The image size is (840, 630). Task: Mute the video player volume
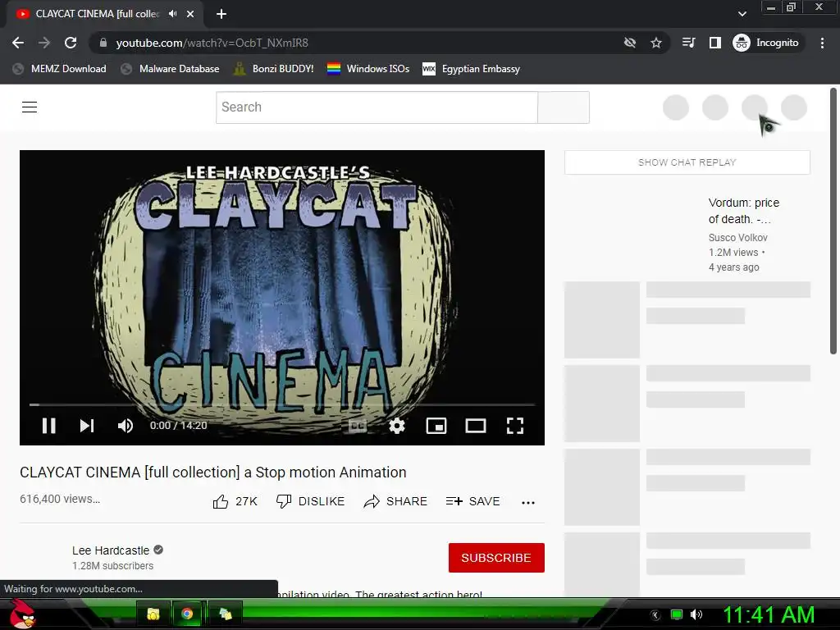coord(126,426)
